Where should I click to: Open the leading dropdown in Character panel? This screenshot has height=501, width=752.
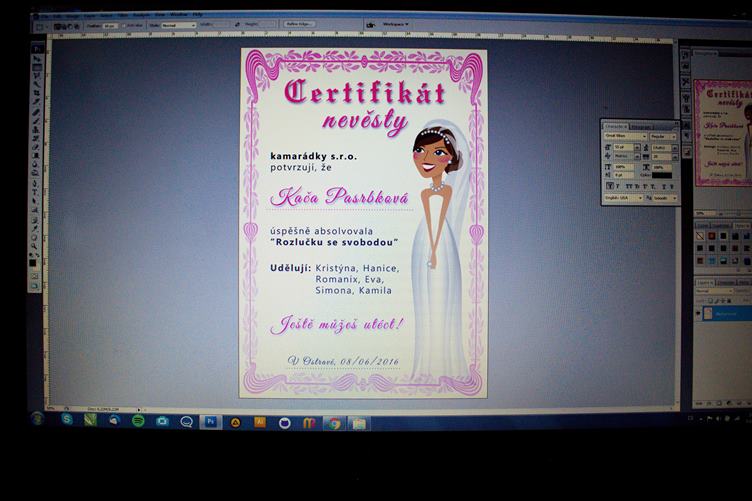point(675,148)
